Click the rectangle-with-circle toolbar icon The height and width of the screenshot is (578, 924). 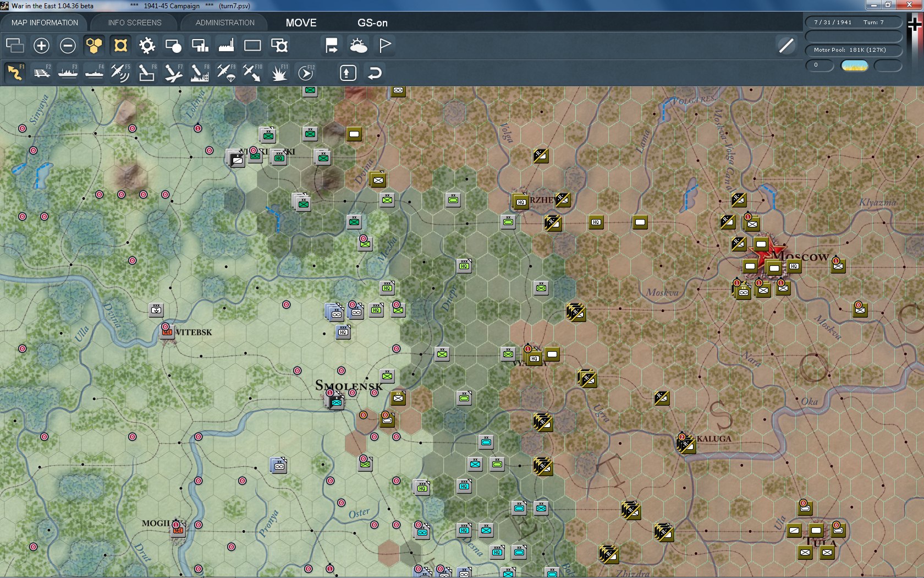tap(173, 45)
